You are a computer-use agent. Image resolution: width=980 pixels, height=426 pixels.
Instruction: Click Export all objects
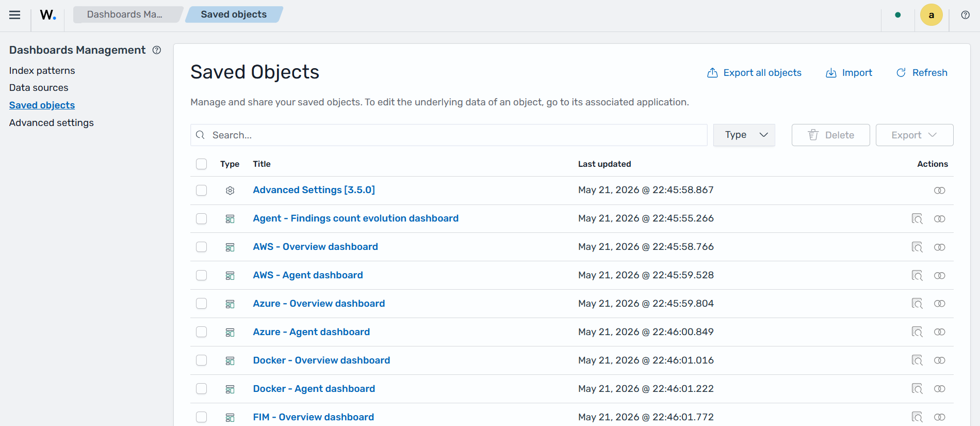754,73
